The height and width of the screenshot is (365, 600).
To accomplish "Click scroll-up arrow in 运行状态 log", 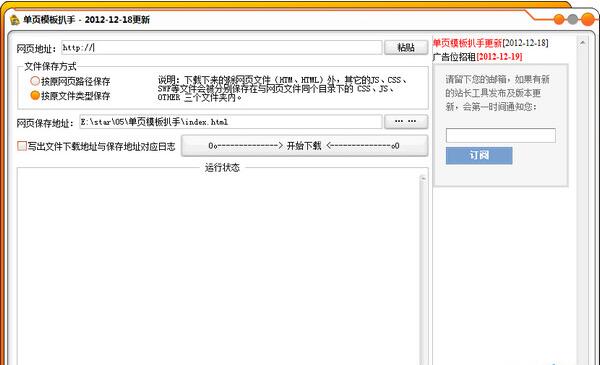I will coord(423,178).
